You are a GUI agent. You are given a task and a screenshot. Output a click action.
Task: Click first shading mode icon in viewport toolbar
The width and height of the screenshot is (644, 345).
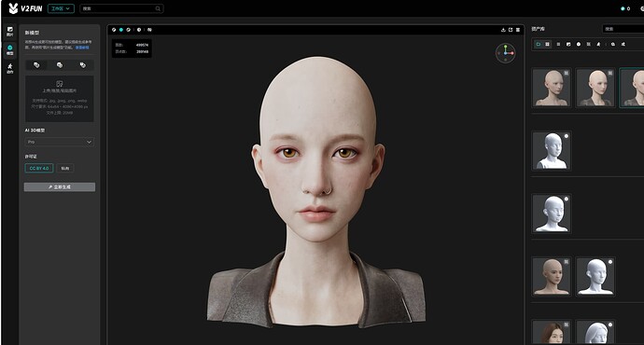pyautogui.click(x=114, y=30)
